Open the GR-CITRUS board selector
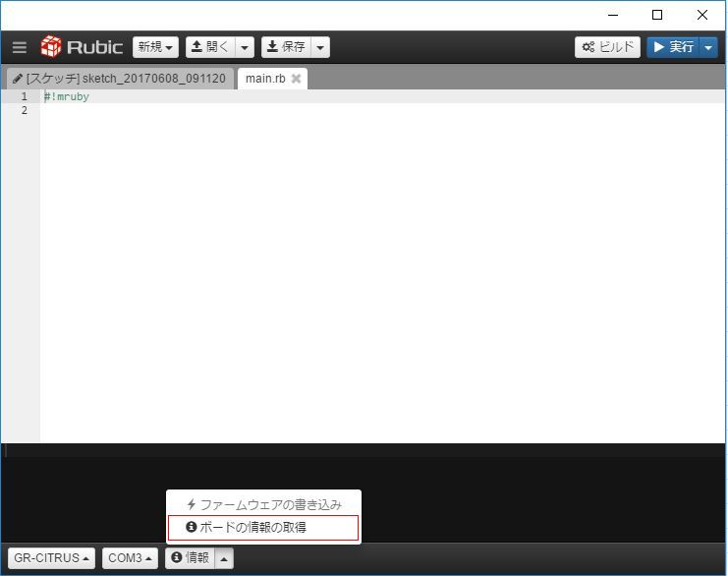 click(x=51, y=558)
